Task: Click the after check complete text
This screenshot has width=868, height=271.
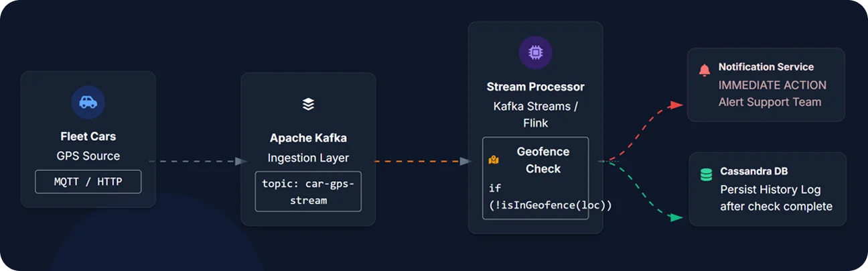Action: pyautogui.click(x=776, y=207)
